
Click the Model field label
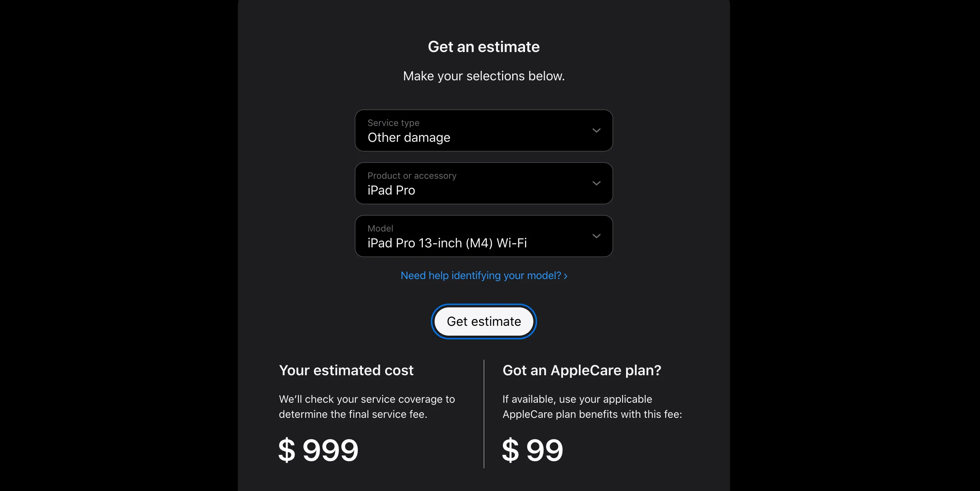pyautogui.click(x=380, y=229)
